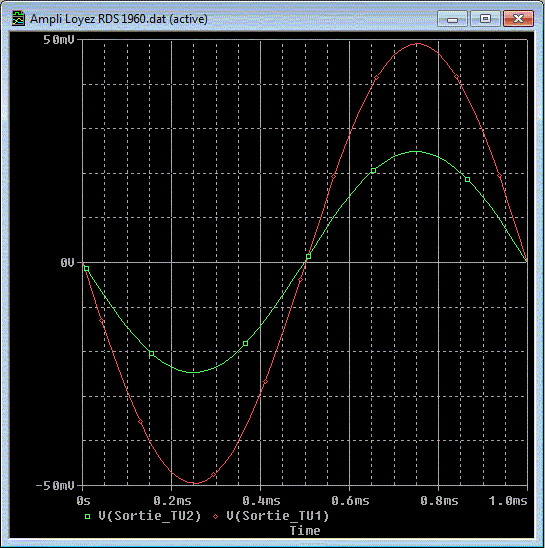Click the Time x-axis label
This screenshot has width=545, height=548.
(x=305, y=531)
